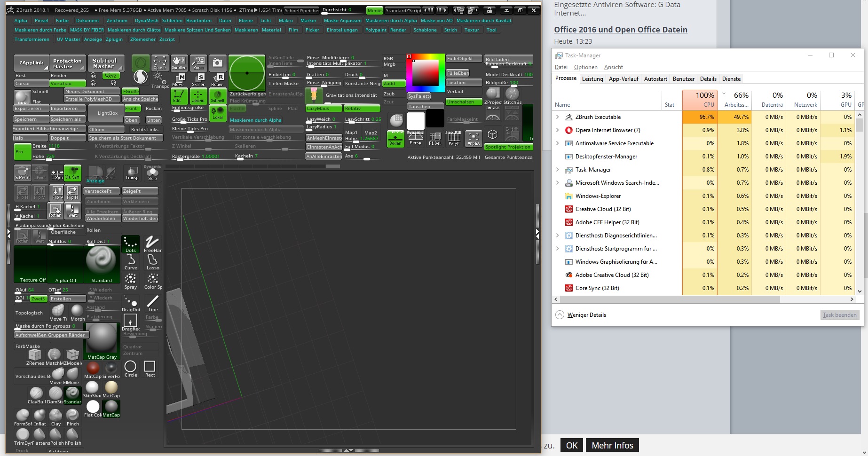This screenshot has height=456, width=868.
Task: Pick the Spray stroke type
Action: 130,281
